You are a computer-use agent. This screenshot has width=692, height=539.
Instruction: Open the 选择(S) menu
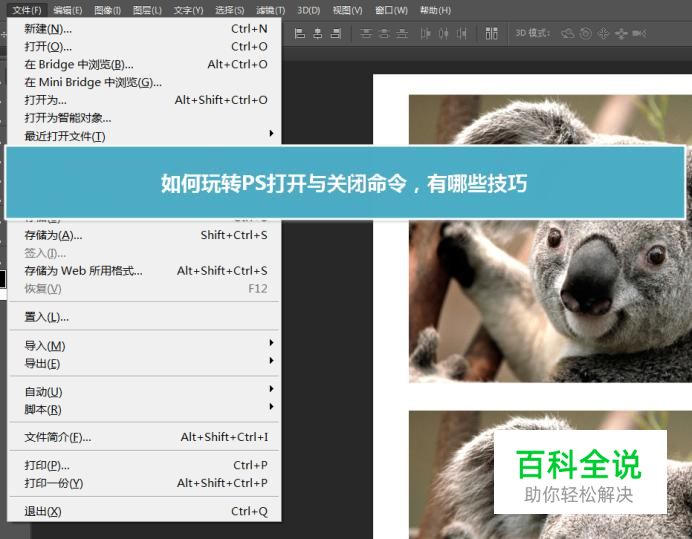[229, 10]
